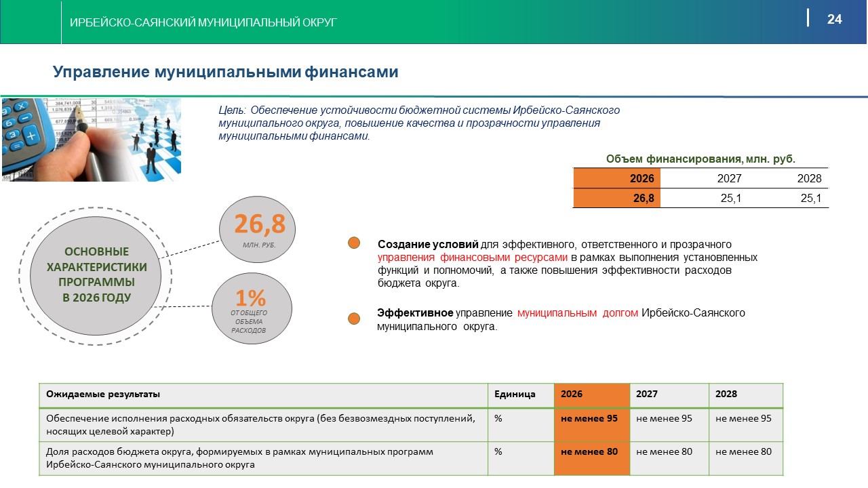Click red text управления финансовыми ресурсами
Screen dimensions: 868x488
[472, 258]
